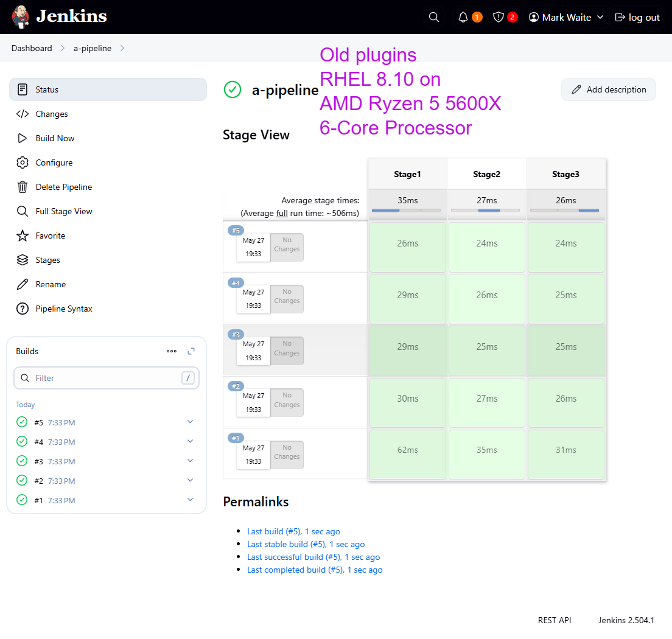Expand the dropdown chevron for build #5
672x639 pixels.
point(190,422)
